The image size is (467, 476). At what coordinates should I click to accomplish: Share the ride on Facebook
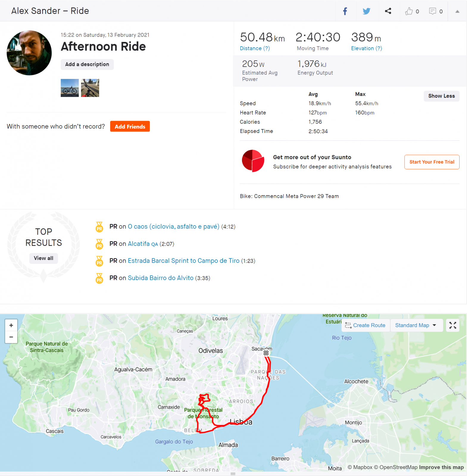pyautogui.click(x=345, y=11)
